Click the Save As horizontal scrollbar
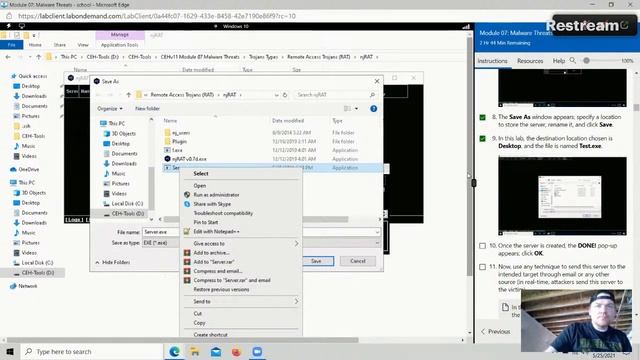 coord(256,219)
